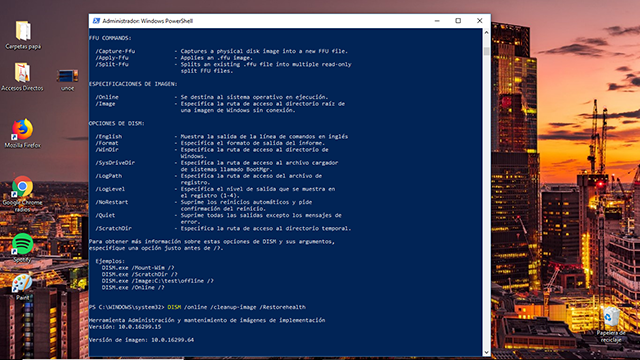
Task: Select the unoe desktop thumbnail icon
Action: tap(67, 76)
